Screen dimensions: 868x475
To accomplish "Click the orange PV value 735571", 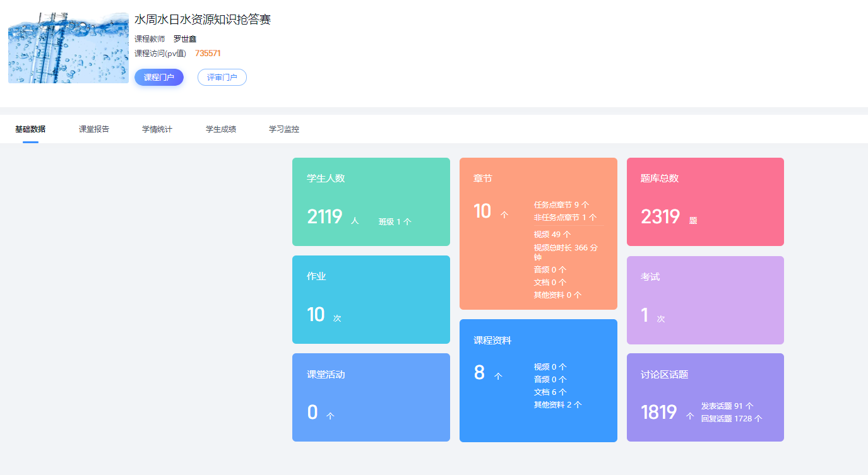I will point(208,54).
